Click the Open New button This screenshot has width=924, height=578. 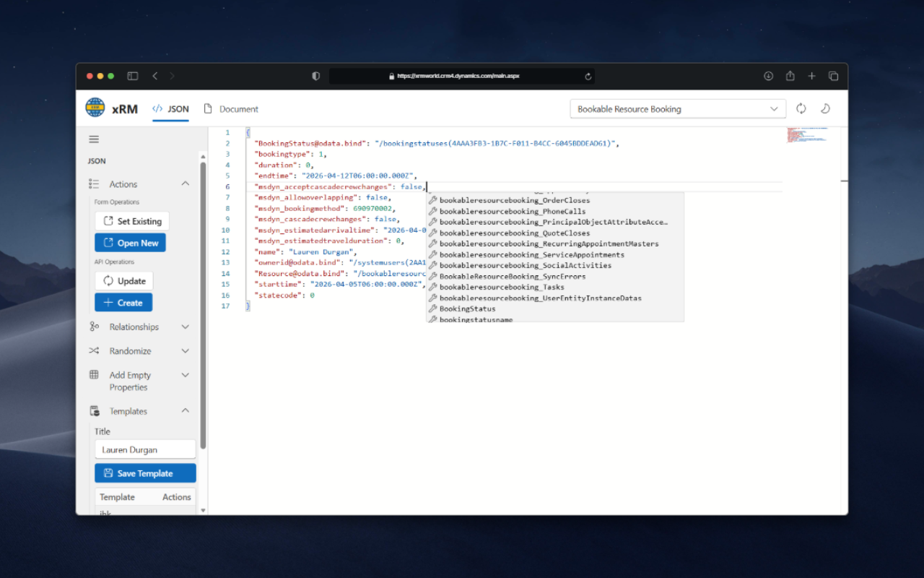[130, 243]
